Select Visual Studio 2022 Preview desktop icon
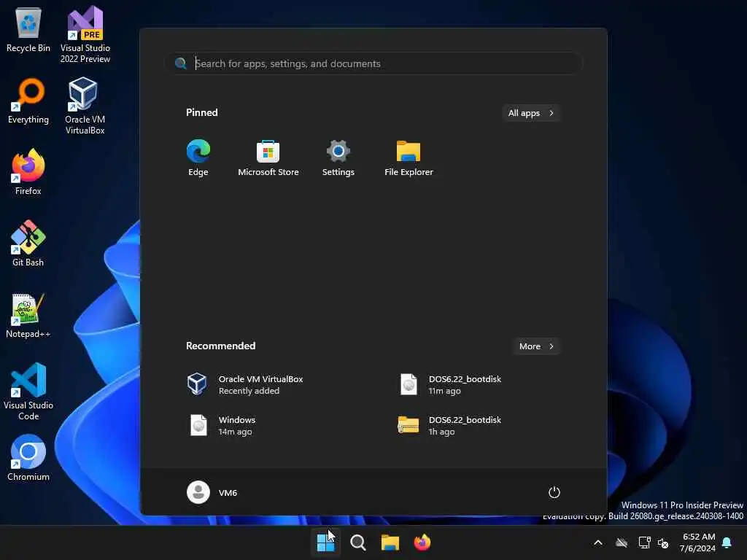 (85, 34)
